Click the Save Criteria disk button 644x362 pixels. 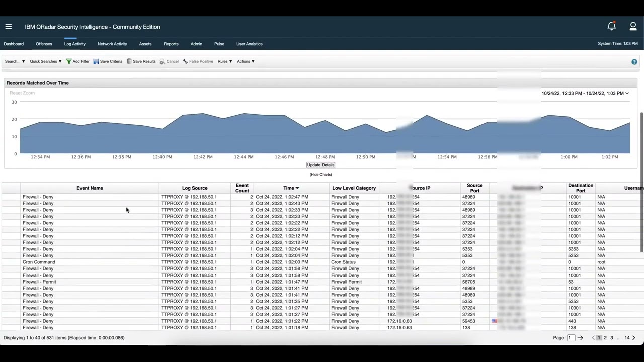[x=108, y=61]
